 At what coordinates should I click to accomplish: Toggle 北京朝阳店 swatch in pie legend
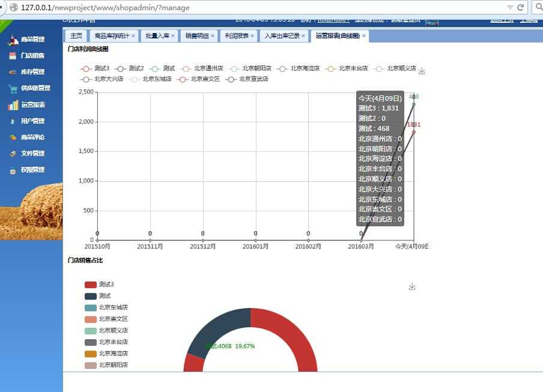point(90,366)
